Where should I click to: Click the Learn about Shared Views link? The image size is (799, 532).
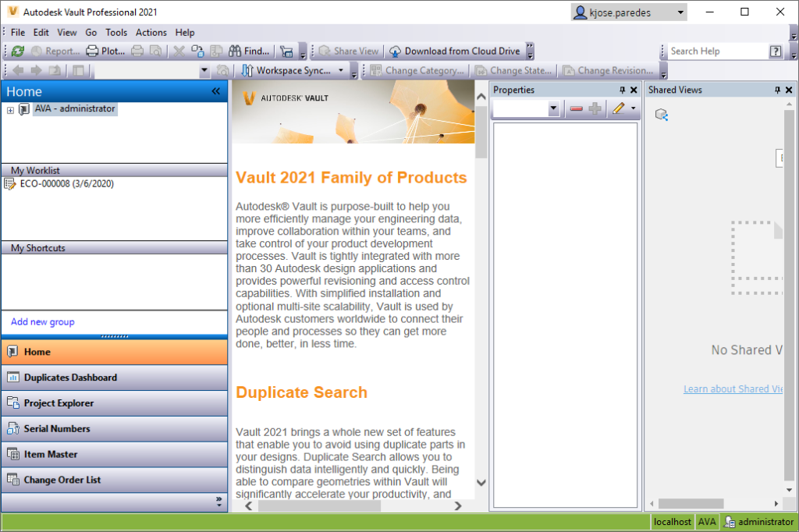[x=732, y=388]
